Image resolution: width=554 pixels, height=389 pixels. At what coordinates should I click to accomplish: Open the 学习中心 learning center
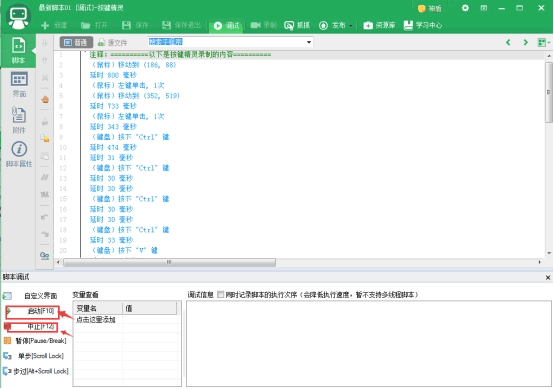(423, 25)
